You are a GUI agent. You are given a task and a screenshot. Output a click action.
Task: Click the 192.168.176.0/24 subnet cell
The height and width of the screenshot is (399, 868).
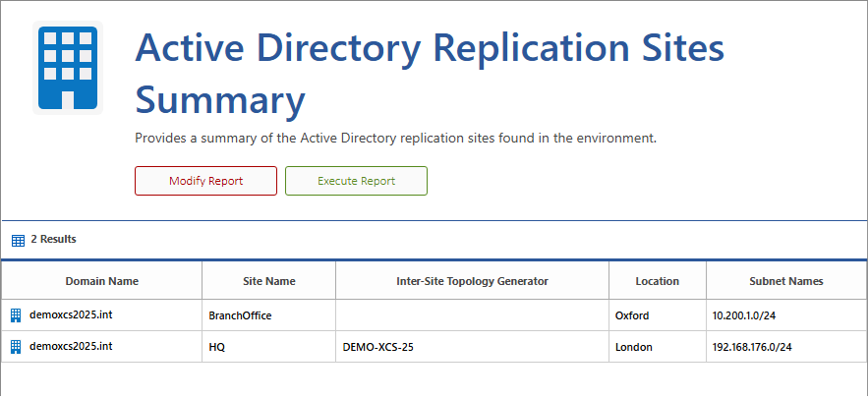click(752, 347)
